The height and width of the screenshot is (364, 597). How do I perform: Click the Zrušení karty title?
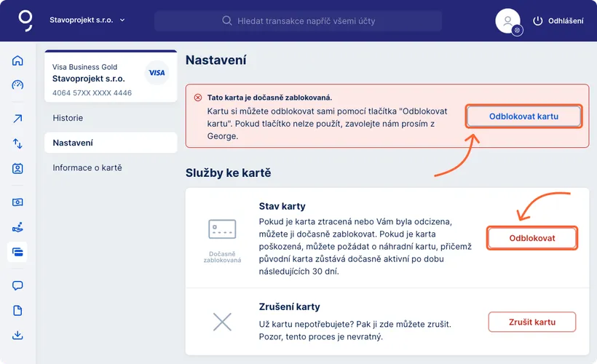289,307
